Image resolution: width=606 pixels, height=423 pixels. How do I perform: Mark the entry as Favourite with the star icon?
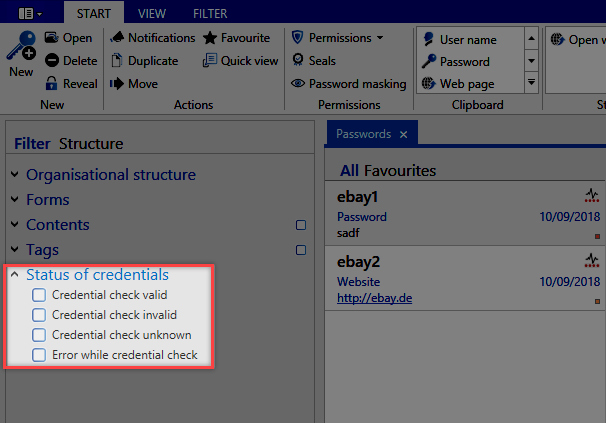(x=210, y=38)
